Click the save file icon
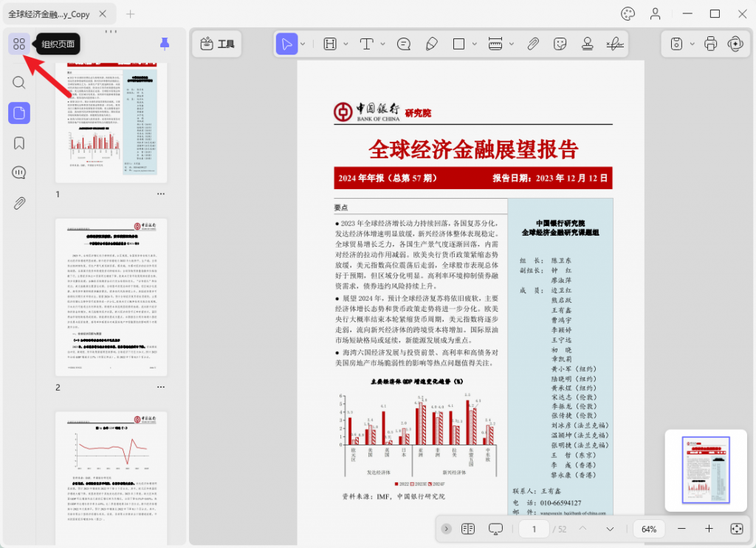The height and width of the screenshot is (548, 756). point(676,44)
